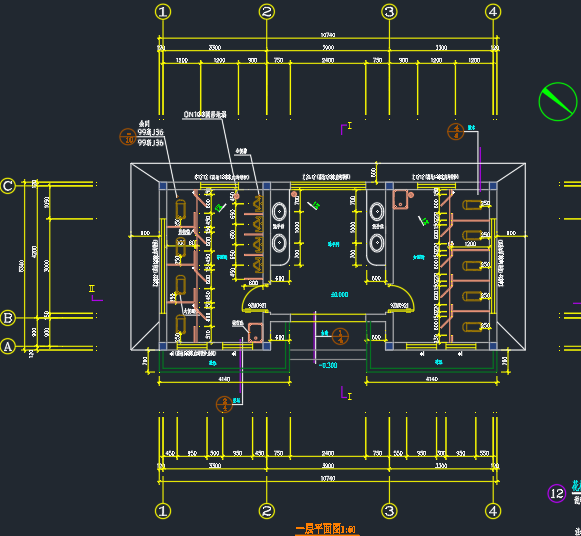Select section mark I below the building
This screenshot has height=536, width=581.
pyautogui.click(x=346, y=393)
